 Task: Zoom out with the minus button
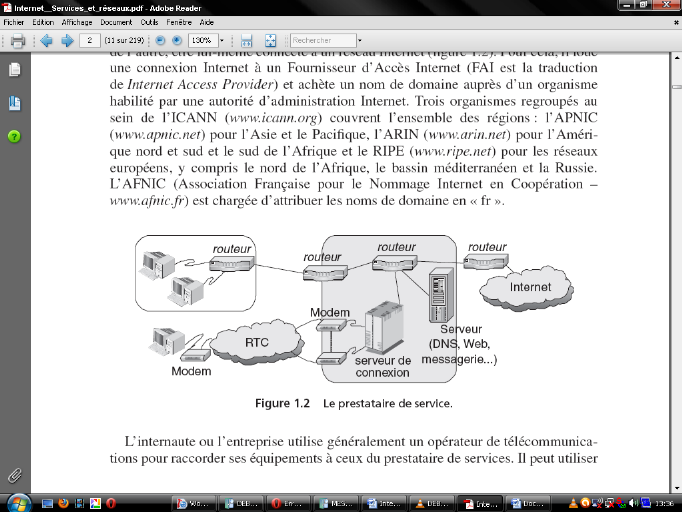(160, 40)
